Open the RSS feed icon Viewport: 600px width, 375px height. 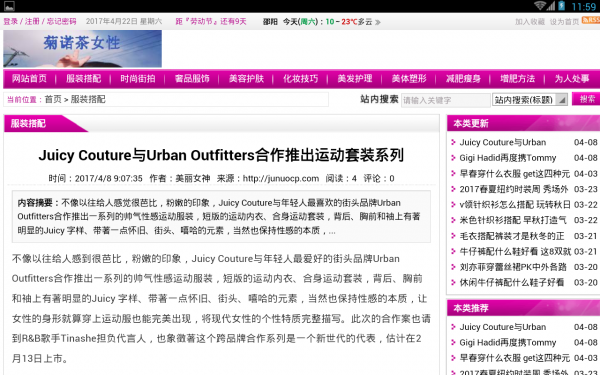591,20
